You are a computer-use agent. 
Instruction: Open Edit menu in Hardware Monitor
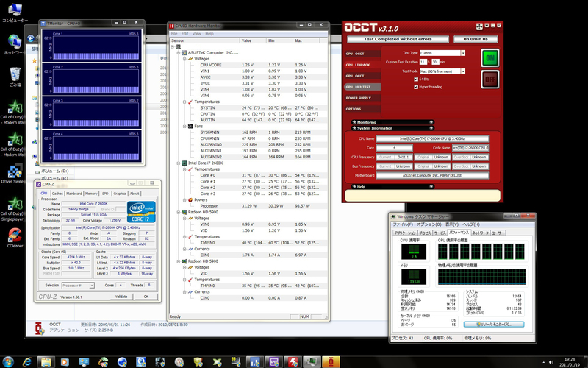pos(185,34)
